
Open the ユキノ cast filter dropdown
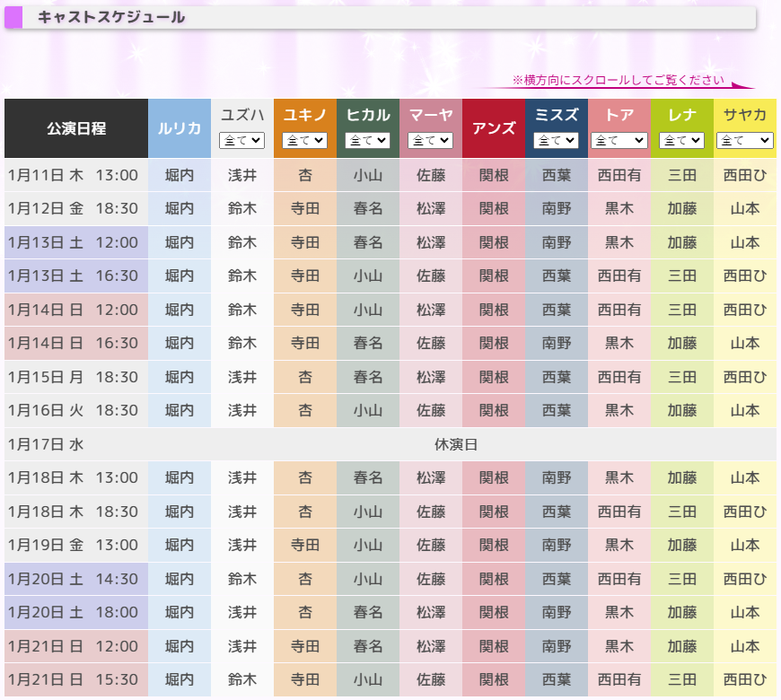point(305,141)
